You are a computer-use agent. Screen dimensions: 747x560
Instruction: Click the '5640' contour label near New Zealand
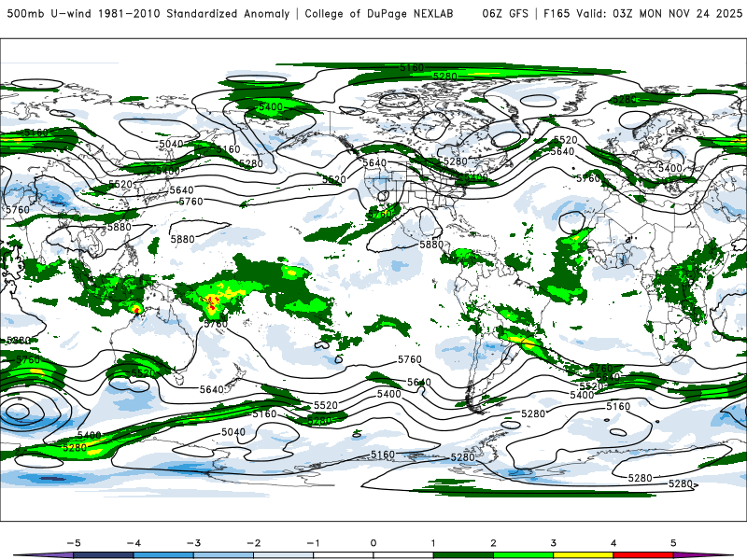point(212,389)
